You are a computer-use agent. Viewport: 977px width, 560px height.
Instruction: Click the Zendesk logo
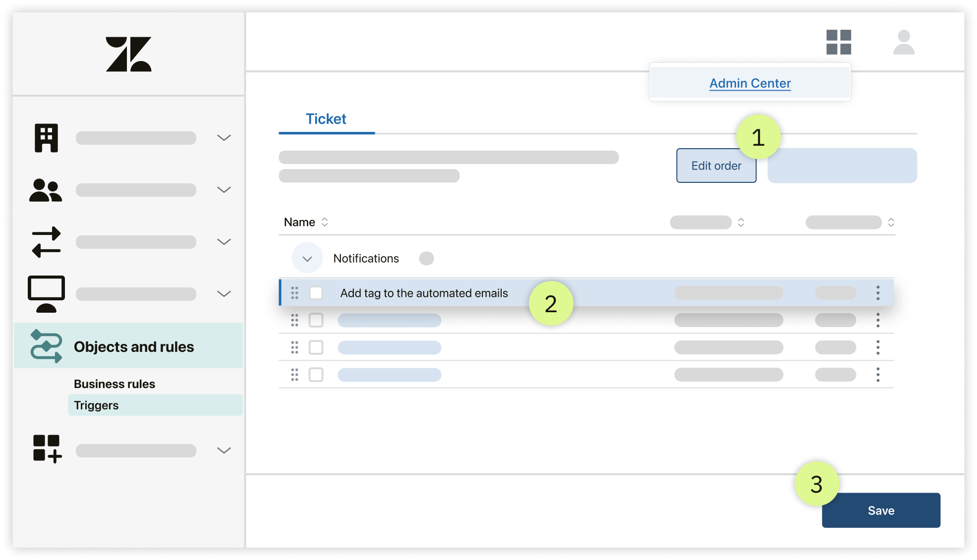click(128, 54)
